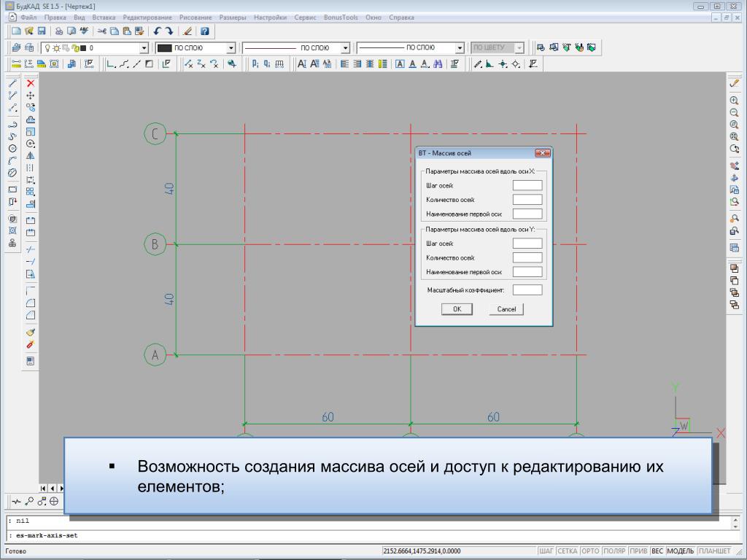
Task: Toggle ПРИВ object snap
Action: click(x=638, y=551)
